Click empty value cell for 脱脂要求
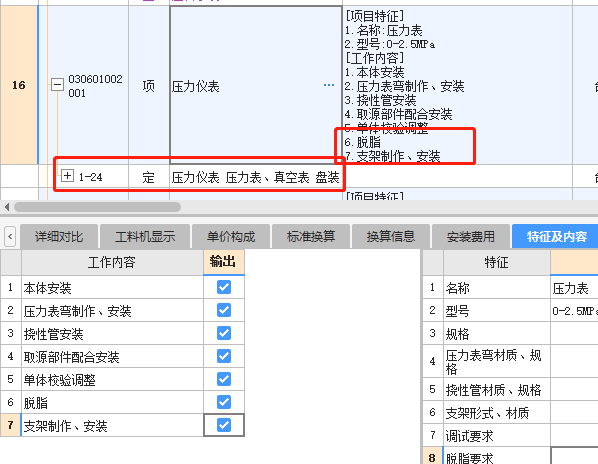This screenshot has width=598, height=464. (x=574, y=456)
